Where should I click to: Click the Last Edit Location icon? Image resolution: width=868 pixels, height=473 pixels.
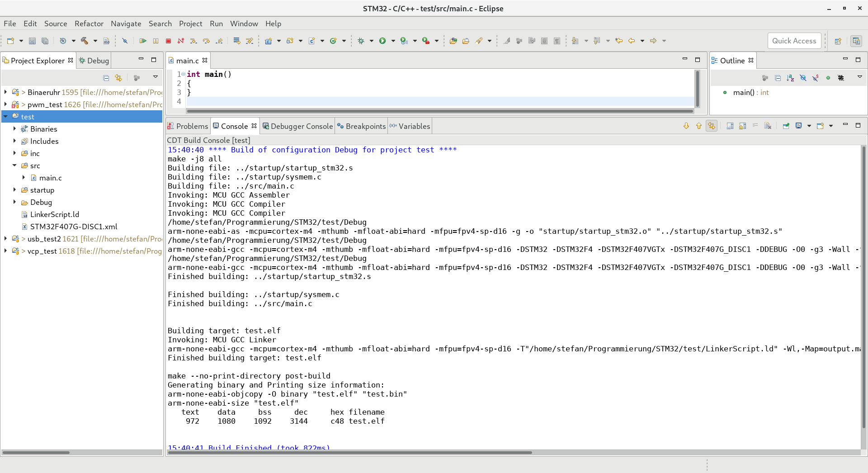pyautogui.click(x=619, y=41)
